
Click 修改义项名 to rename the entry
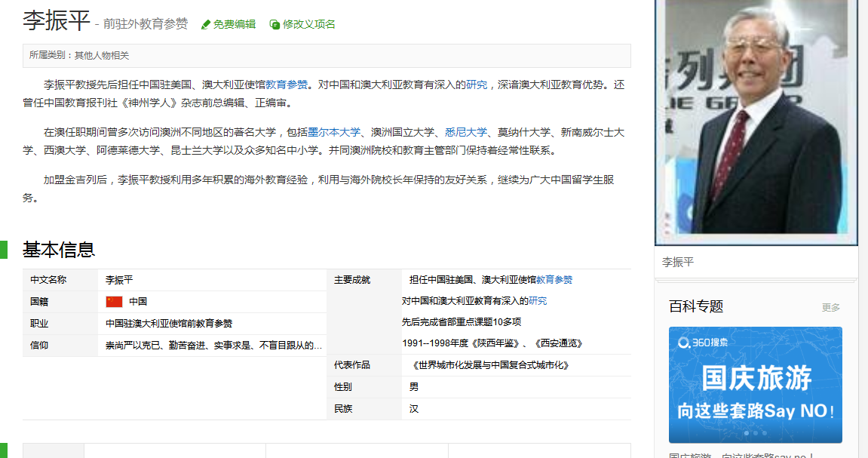(x=309, y=24)
